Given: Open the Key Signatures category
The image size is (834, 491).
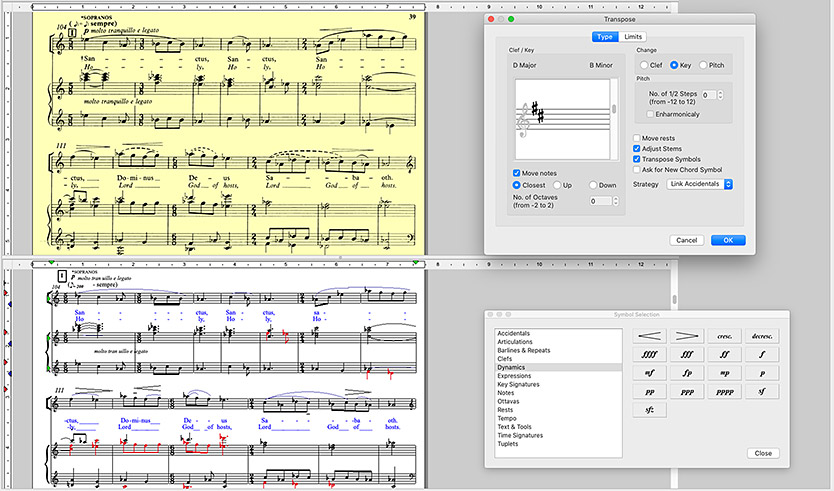Looking at the screenshot, I should point(558,385).
